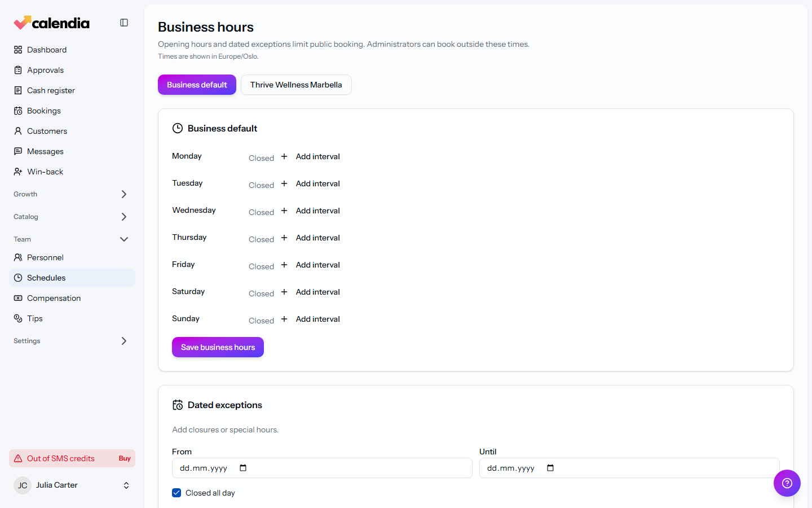
Task: Click the SMS credits warning icon
Action: pos(18,458)
